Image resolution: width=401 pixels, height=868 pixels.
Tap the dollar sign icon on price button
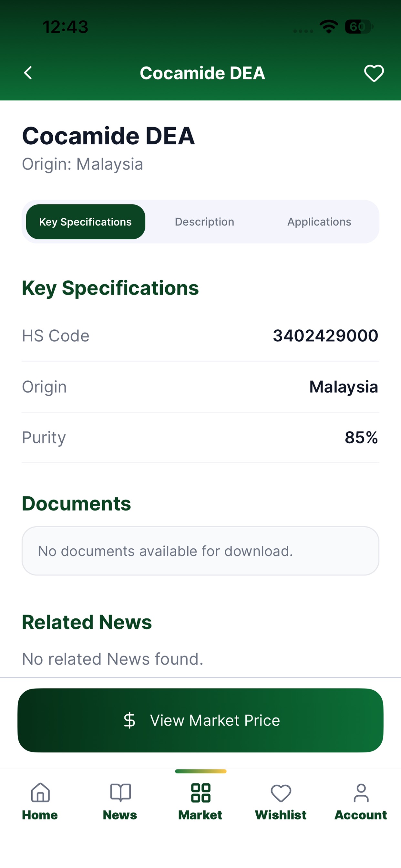(x=129, y=720)
